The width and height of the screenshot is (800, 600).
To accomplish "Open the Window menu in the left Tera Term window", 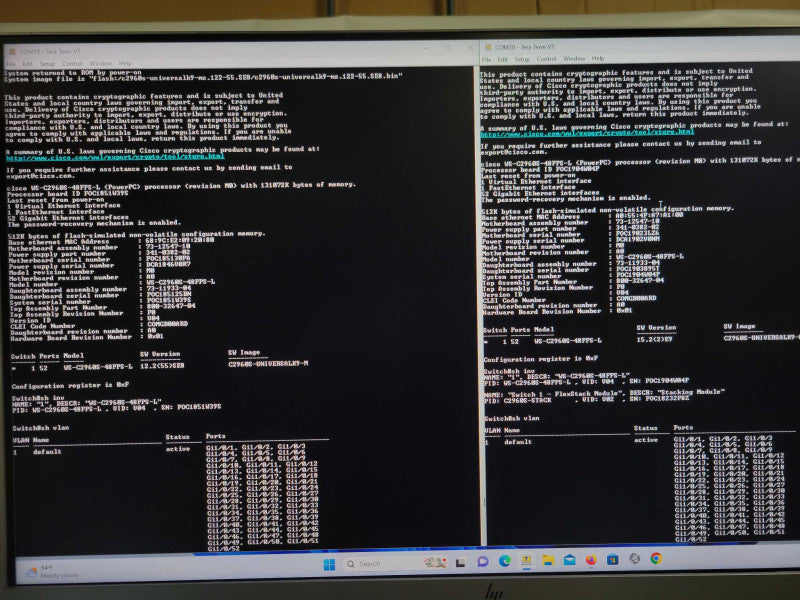I will [x=101, y=64].
